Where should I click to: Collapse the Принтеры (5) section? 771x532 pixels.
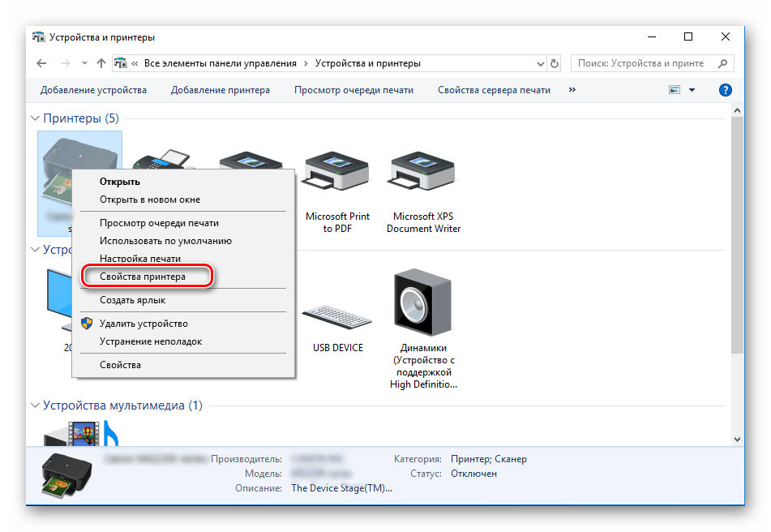point(33,118)
